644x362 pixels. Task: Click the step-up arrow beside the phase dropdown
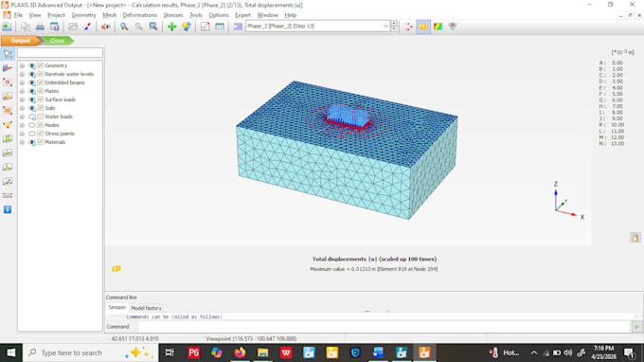(x=394, y=24)
